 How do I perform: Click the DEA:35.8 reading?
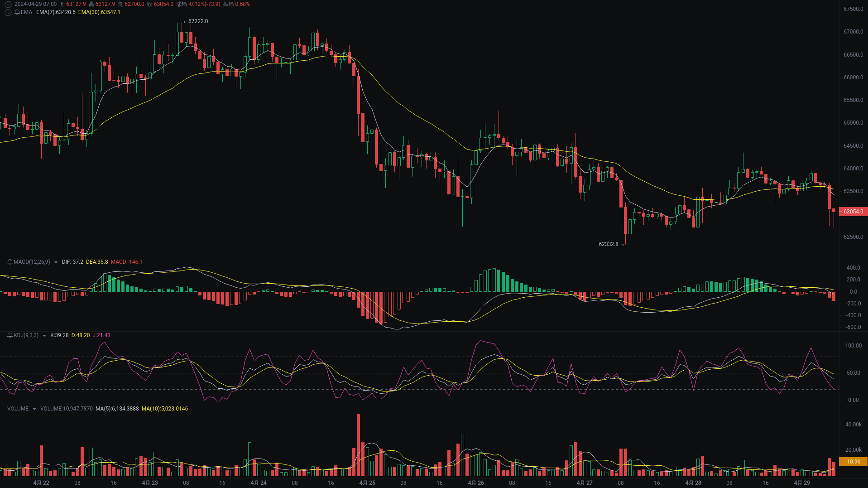(97, 262)
